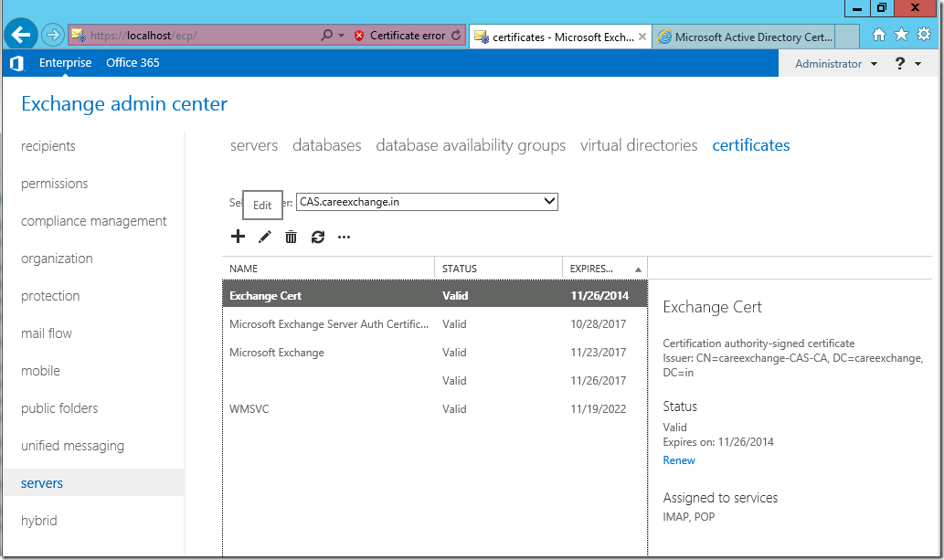Open the browser Home icon

[879, 35]
